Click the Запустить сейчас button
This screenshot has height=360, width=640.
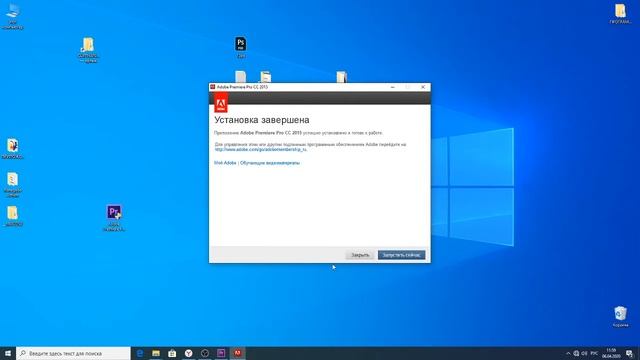[x=401, y=255]
